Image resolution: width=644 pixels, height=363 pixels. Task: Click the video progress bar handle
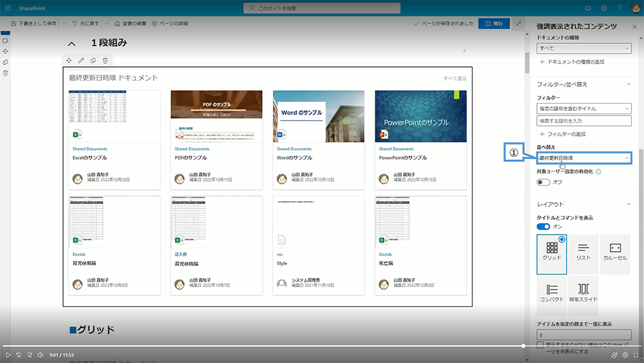point(523,346)
